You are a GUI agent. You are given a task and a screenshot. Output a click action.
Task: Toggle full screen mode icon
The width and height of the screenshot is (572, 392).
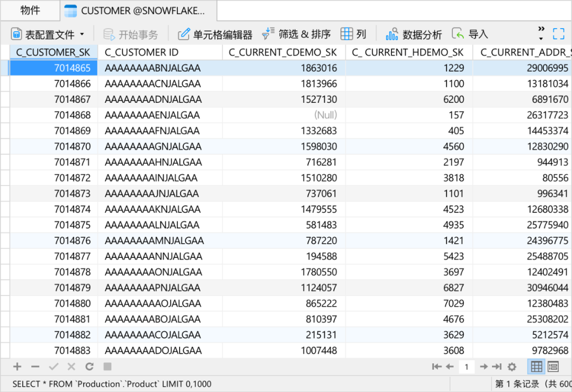coord(559,34)
